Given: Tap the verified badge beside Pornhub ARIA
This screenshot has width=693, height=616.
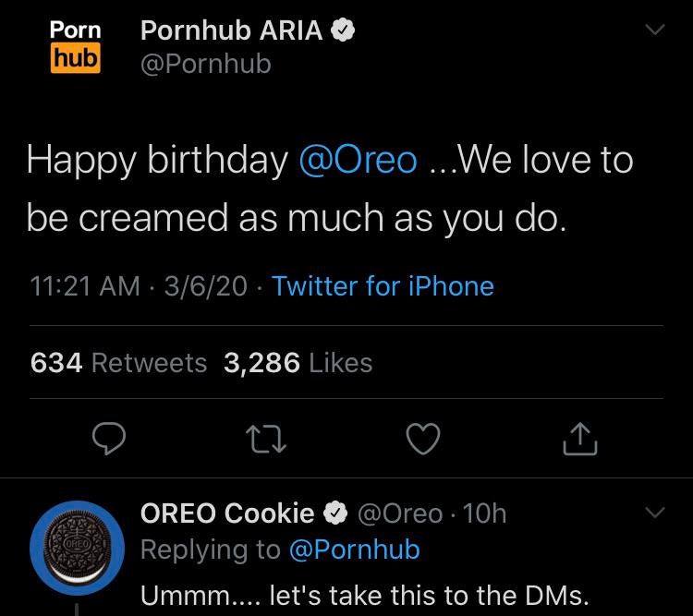Looking at the screenshot, I should point(344,30).
